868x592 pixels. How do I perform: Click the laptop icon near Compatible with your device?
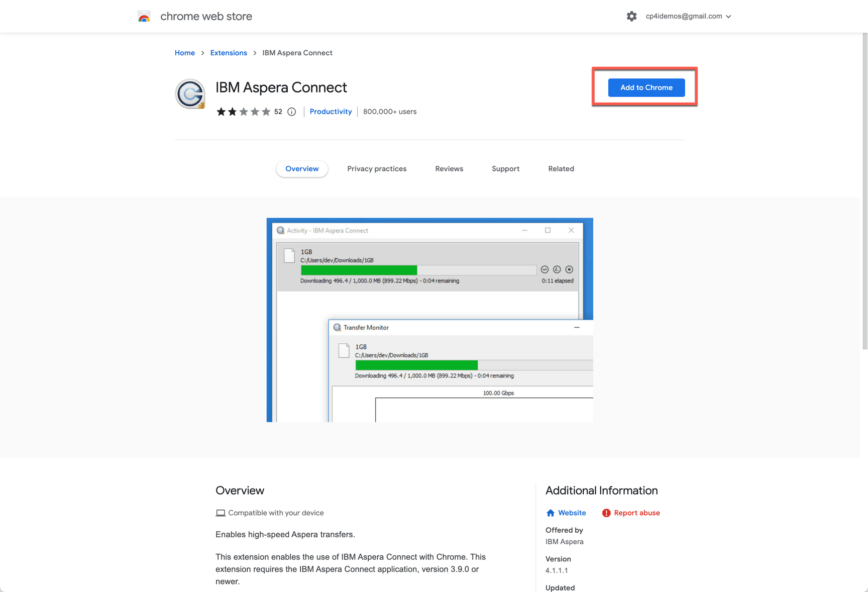tap(221, 513)
